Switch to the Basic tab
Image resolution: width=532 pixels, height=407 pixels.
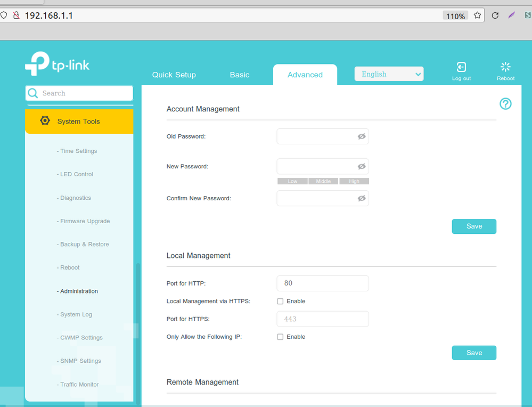pyautogui.click(x=239, y=75)
